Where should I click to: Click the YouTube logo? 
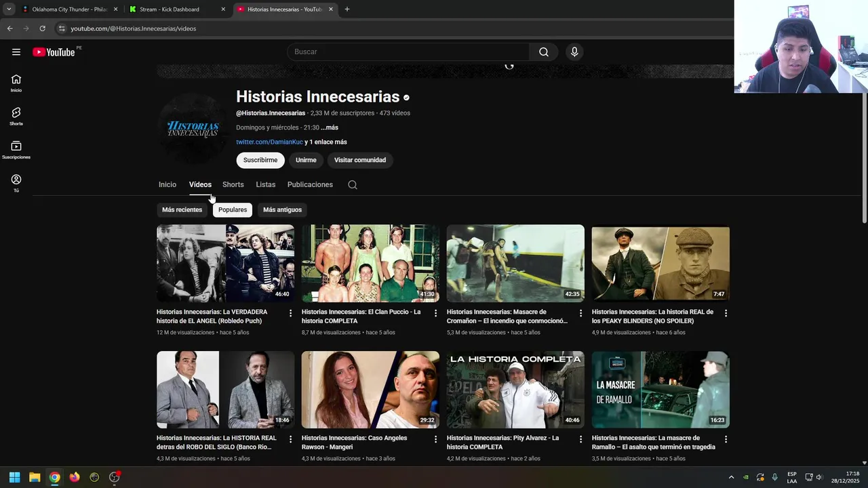coord(54,52)
